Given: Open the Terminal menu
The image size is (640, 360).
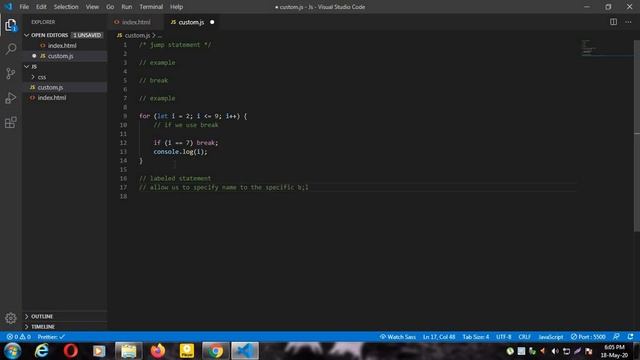Looking at the screenshot, I should click(x=151, y=7).
